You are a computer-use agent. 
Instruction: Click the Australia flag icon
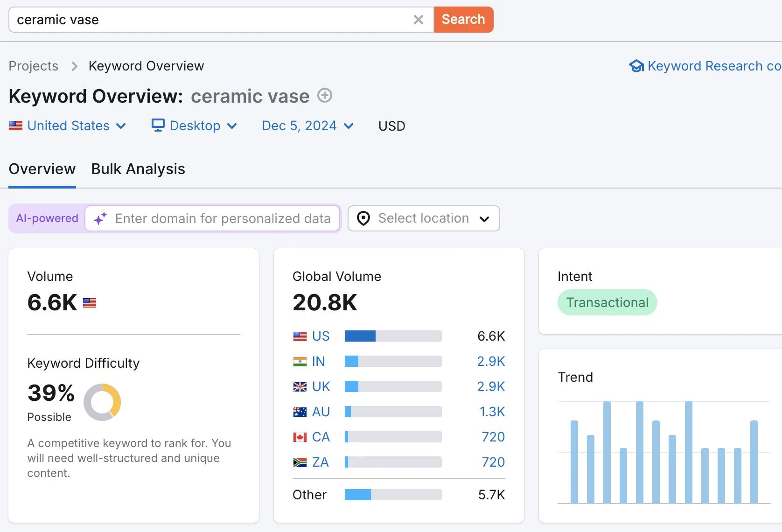pos(300,412)
